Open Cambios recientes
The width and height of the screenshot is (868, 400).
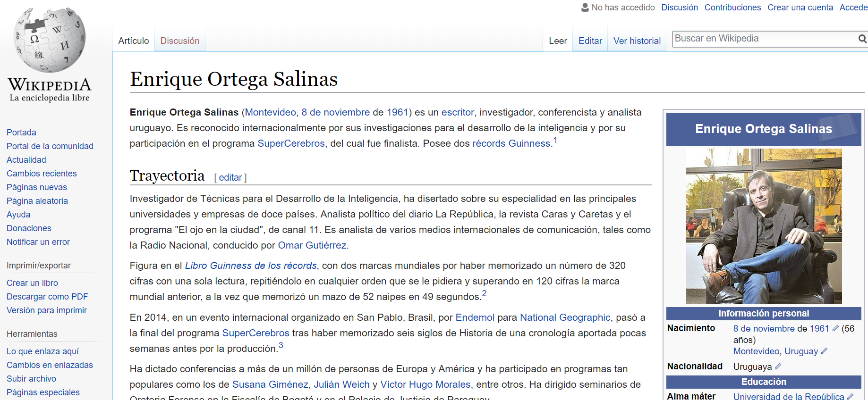[x=42, y=174]
